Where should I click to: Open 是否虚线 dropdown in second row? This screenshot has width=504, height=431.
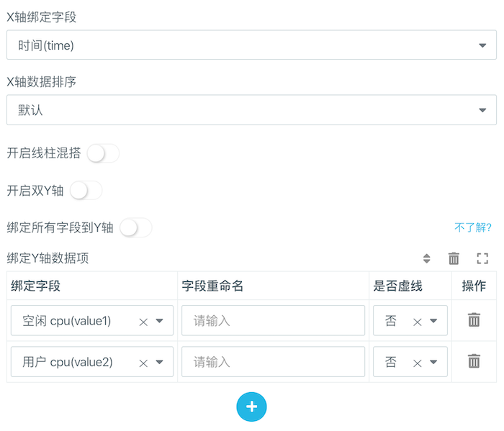pos(433,362)
